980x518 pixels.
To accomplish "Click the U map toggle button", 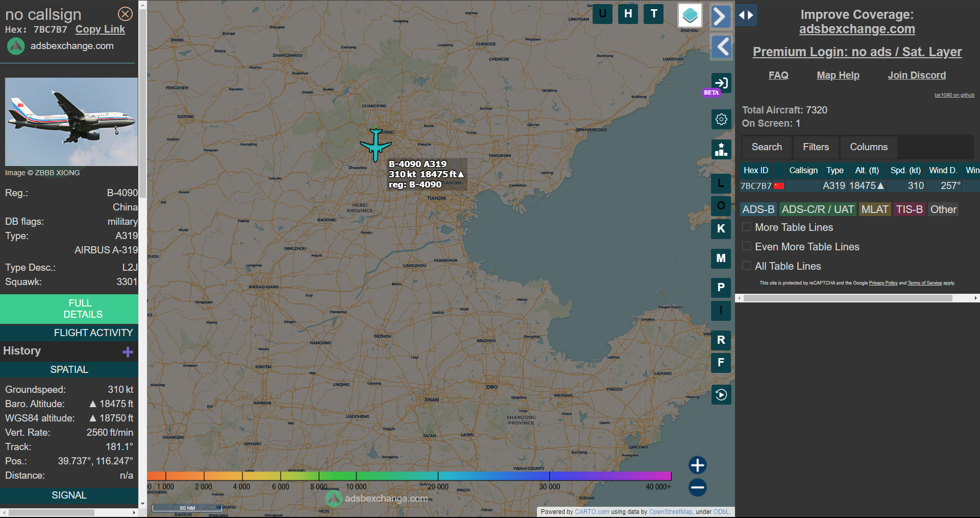I will [x=602, y=14].
